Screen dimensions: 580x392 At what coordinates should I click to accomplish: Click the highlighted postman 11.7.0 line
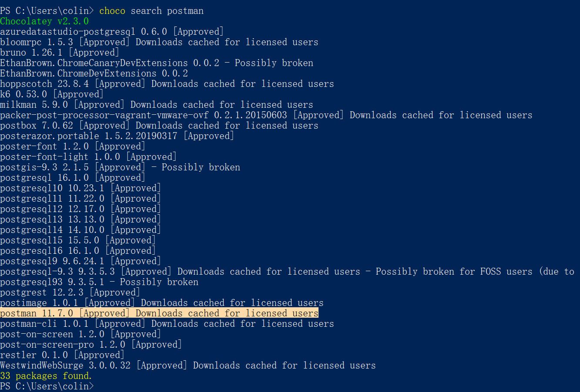pos(159,313)
